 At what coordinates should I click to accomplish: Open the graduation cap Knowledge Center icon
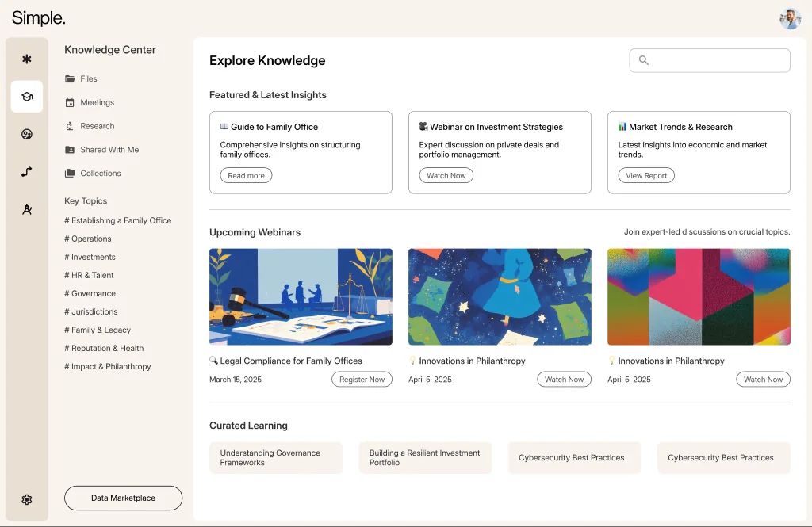(x=27, y=97)
